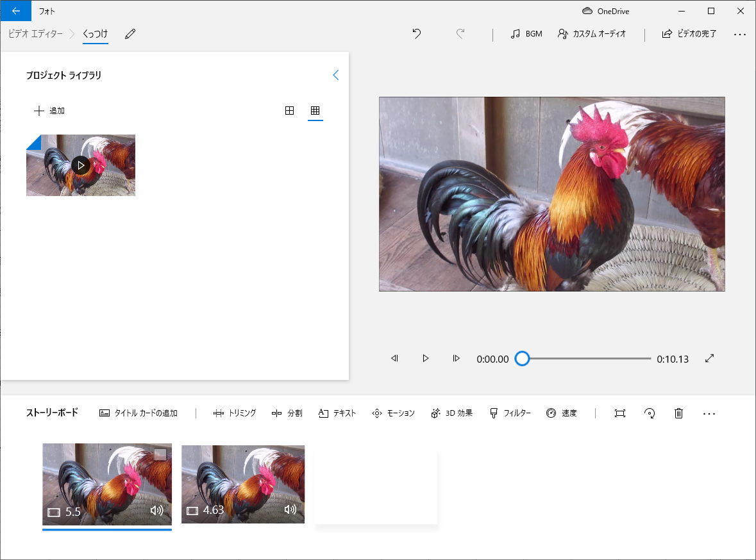Open the トリミング trim tool

(x=234, y=413)
